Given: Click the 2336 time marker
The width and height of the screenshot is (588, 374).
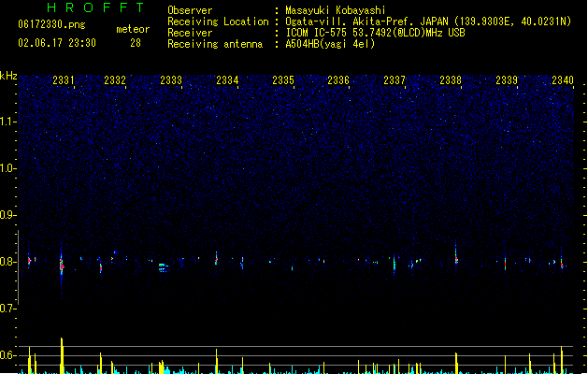Looking at the screenshot, I should click(x=338, y=80).
